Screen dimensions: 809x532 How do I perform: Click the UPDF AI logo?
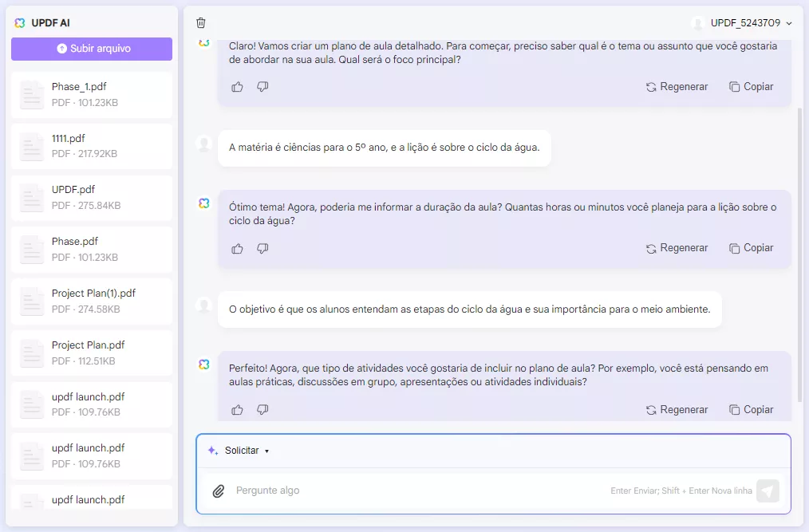(20, 23)
